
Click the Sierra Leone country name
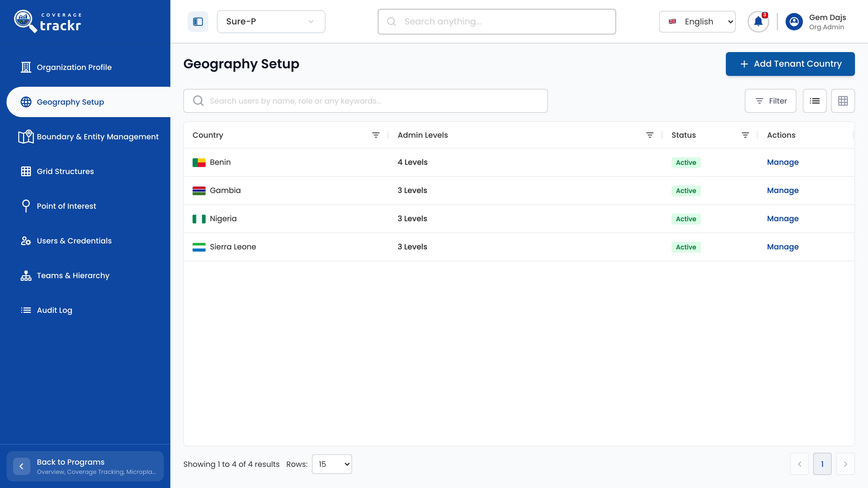point(233,247)
